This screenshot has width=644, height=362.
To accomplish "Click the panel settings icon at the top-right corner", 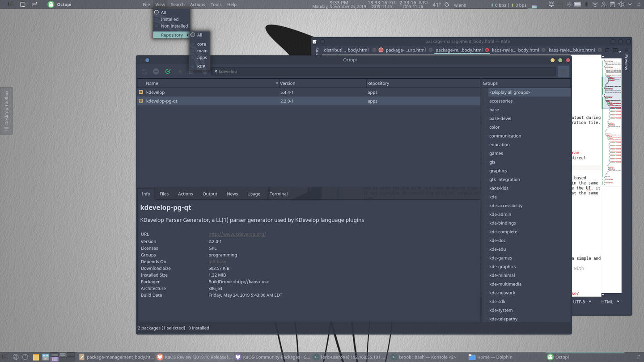I will (639, 4).
